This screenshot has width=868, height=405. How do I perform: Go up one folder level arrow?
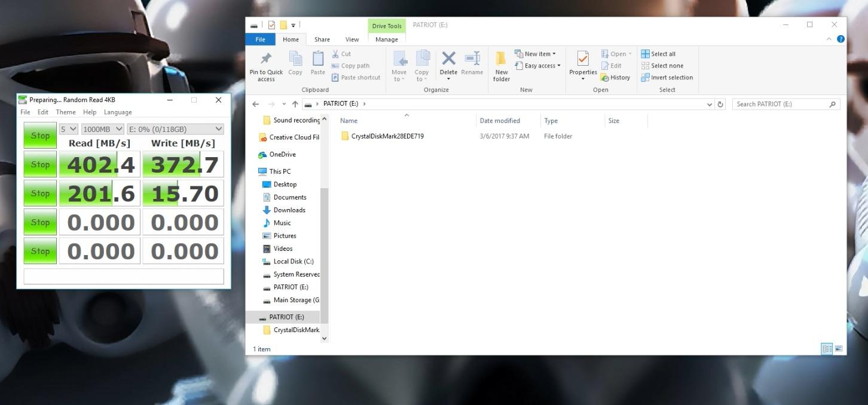click(x=295, y=104)
